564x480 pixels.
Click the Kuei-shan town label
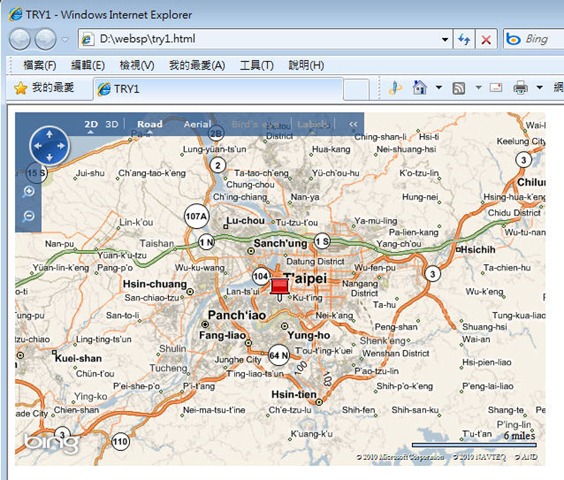point(78,358)
